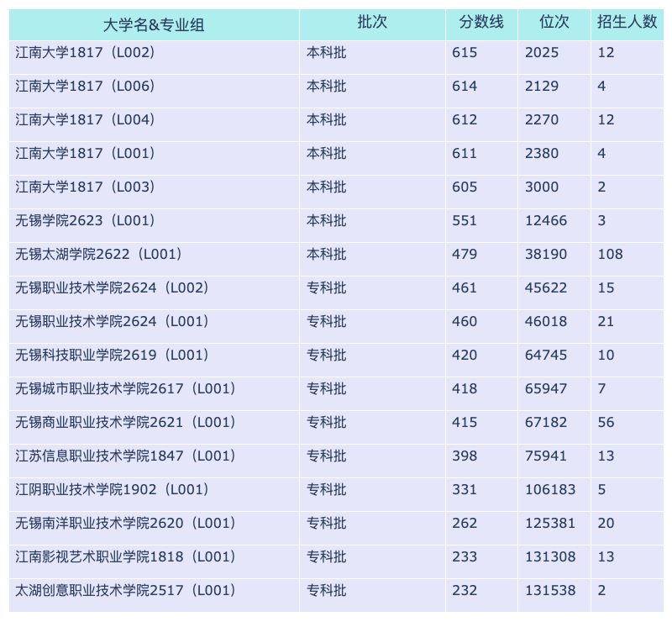672x622 pixels.
Task: Click the score value 614
Action: [x=465, y=87]
